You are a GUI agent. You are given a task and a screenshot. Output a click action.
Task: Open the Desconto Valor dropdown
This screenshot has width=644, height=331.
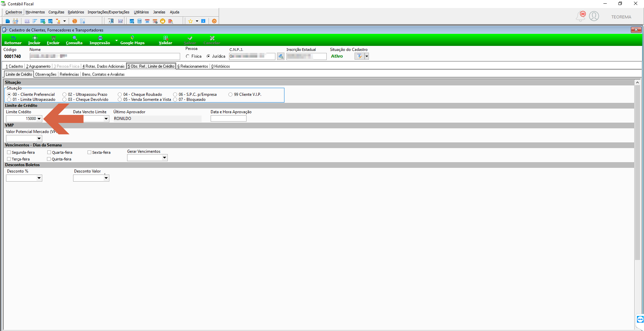[106, 178]
